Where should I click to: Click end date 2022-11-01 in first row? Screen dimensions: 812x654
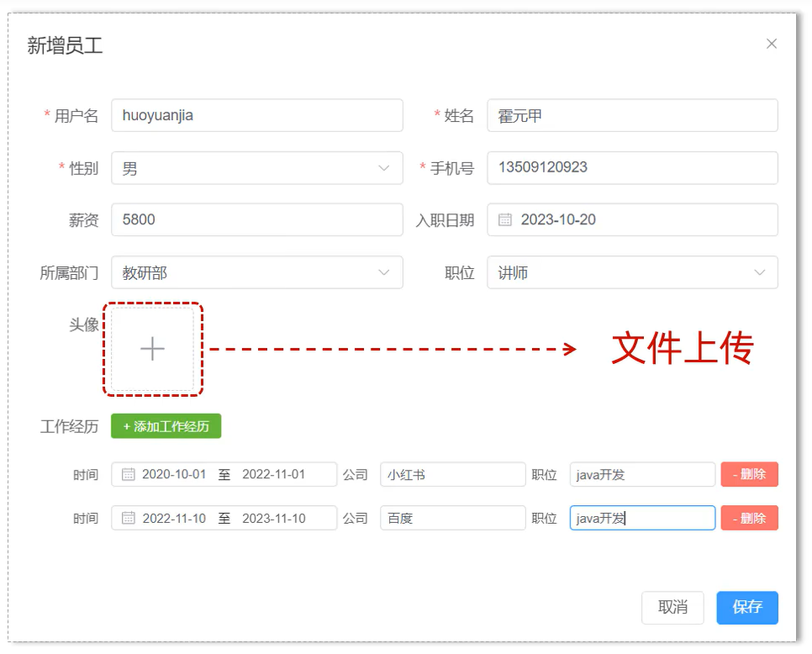point(273,474)
